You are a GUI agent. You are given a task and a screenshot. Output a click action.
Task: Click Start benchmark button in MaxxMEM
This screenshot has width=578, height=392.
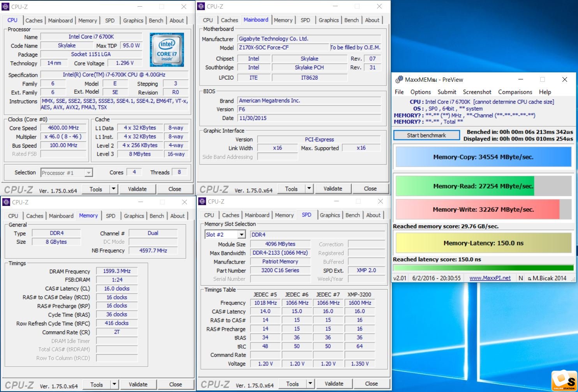pyautogui.click(x=426, y=135)
